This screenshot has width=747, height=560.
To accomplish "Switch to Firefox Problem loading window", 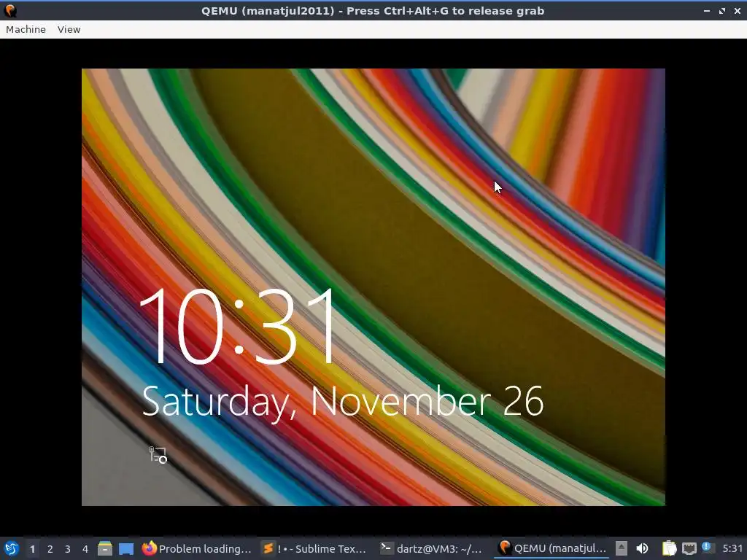I will pyautogui.click(x=197, y=548).
